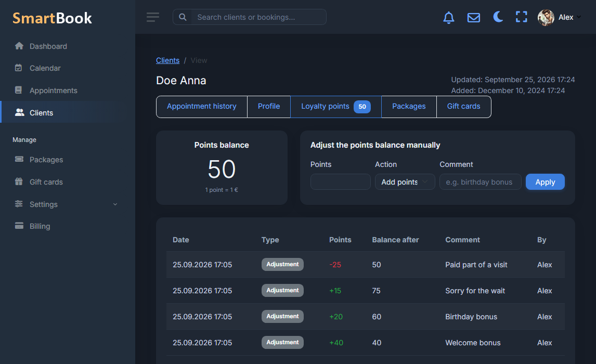Click the Billing card icon
596x364 pixels.
pyautogui.click(x=19, y=226)
